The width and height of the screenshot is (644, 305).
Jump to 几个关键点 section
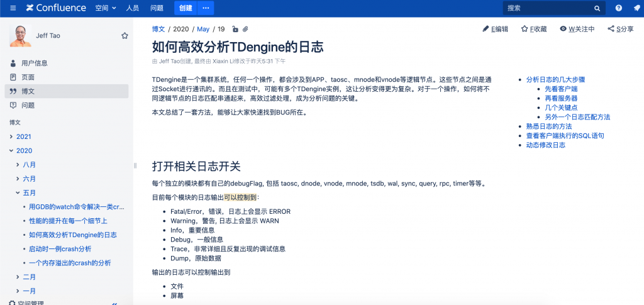(562, 108)
